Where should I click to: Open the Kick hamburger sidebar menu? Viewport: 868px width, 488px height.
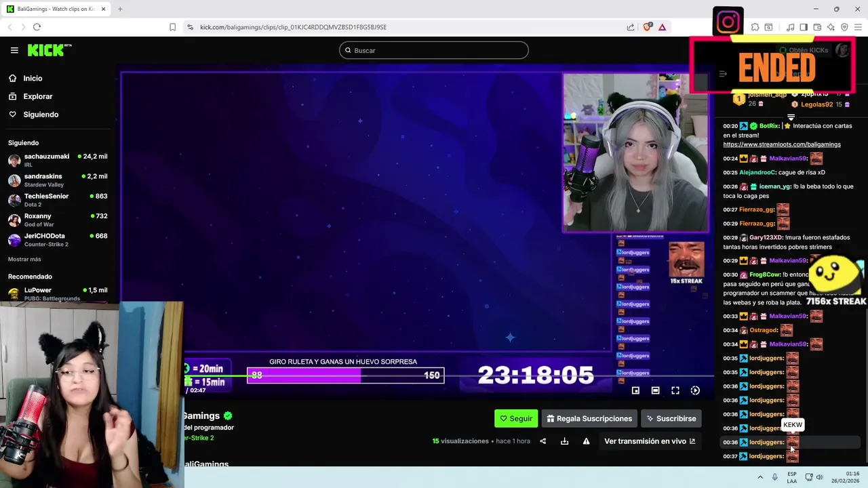(14, 50)
